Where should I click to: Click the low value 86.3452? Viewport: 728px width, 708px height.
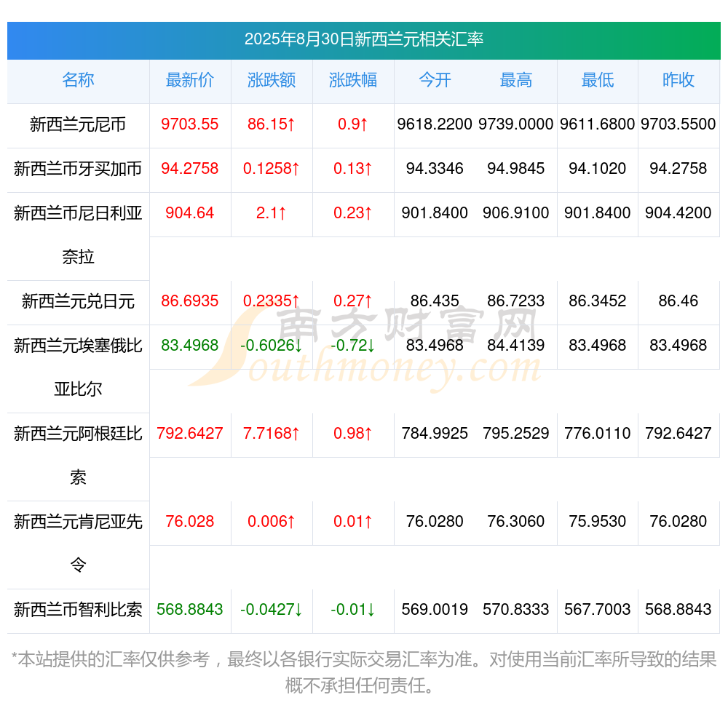tap(598, 301)
